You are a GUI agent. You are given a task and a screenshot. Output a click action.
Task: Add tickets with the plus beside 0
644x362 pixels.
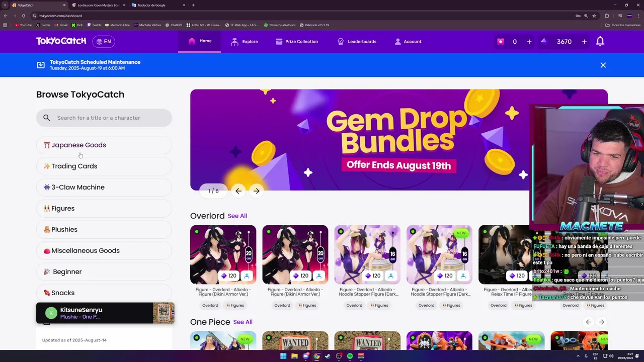point(529,42)
